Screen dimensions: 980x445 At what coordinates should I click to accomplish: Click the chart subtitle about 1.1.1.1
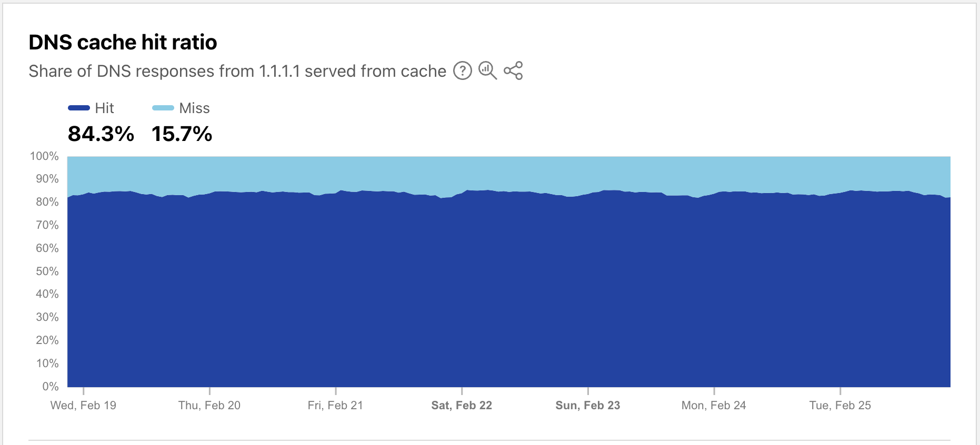[x=237, y=71]
